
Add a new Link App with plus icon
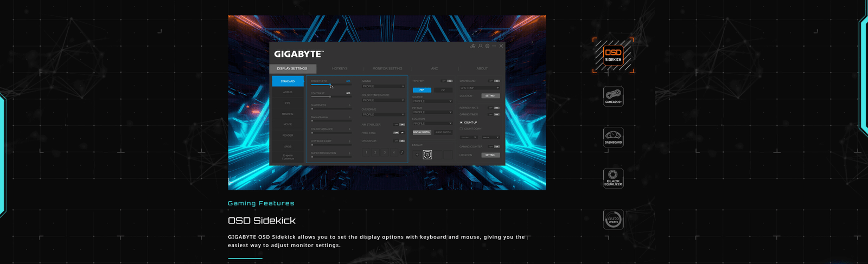(417, 154)
